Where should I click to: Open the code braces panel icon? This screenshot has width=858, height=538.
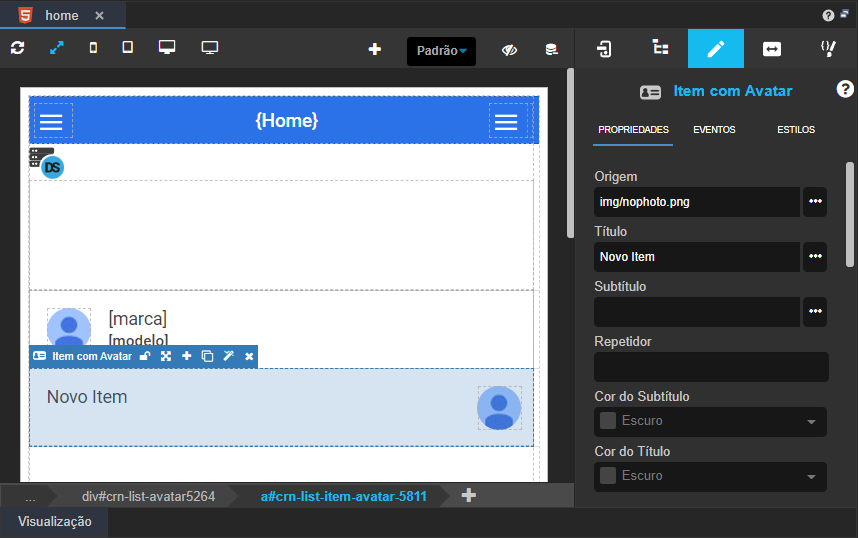828,49
